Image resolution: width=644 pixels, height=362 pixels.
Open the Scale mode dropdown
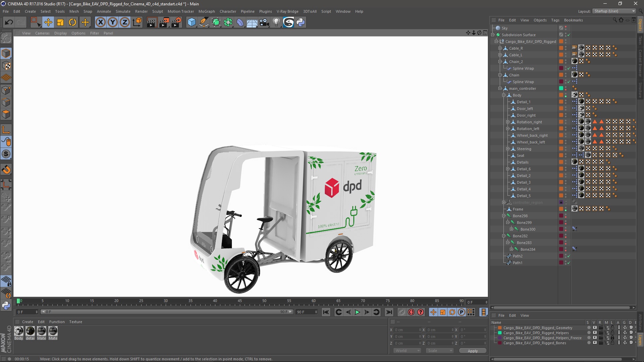click(x=439, y=351)
